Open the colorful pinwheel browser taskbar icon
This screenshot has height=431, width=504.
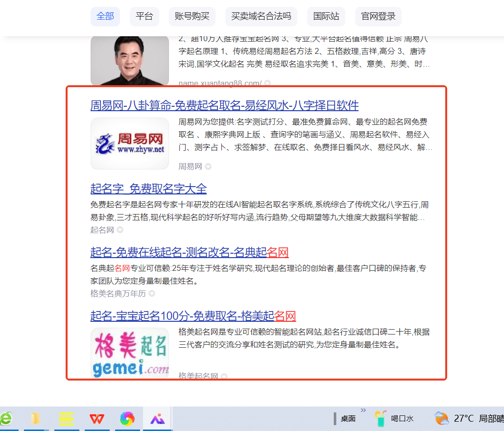click(127, 418)
